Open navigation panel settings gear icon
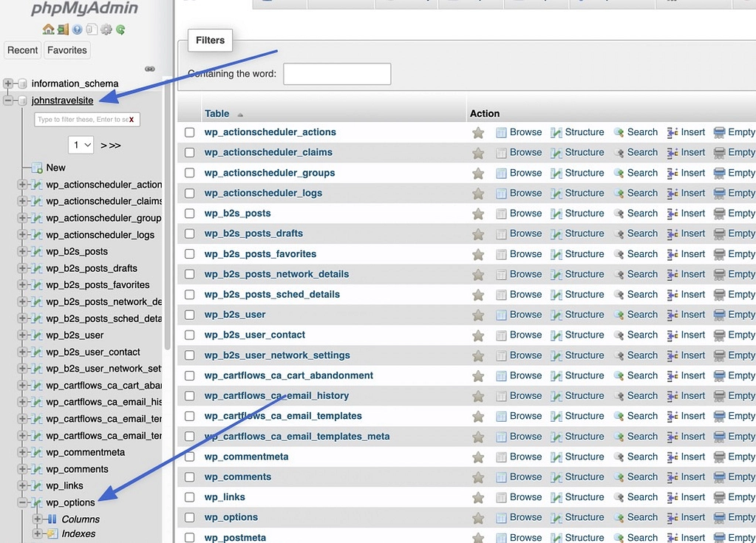756x543 pixels. (106, 30)
